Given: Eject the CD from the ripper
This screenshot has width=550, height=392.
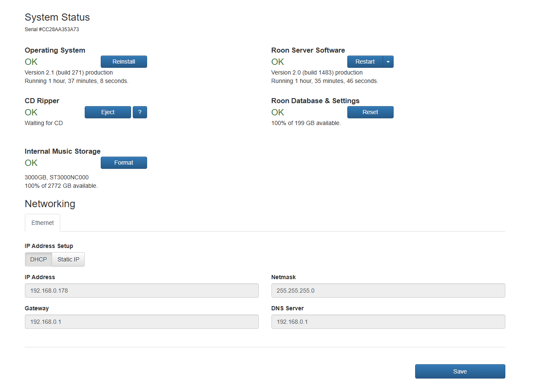Looking at the screenshot, I should (108, 112).
